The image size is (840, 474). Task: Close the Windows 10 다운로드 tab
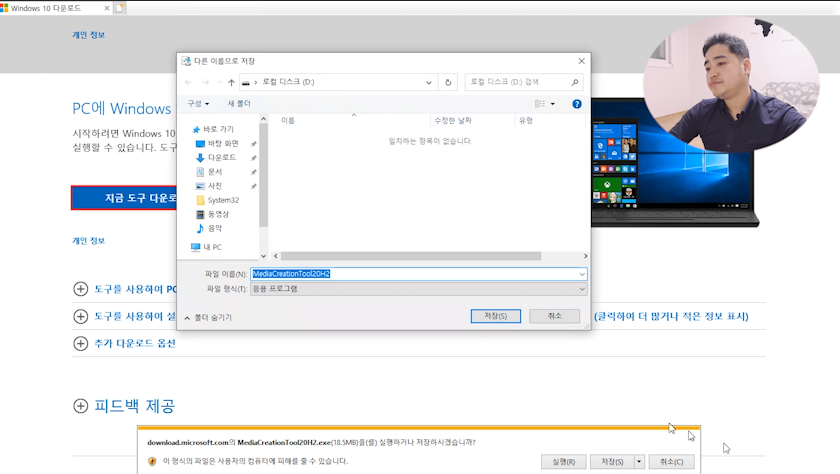point(107,8)
